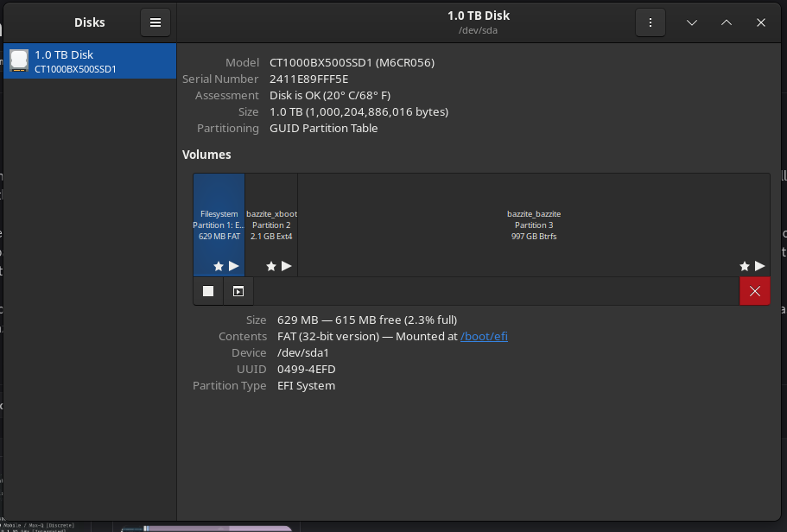Click the device path /dev/sda1
The height and width of the screenshot is (532, 787).
point(303,353)
